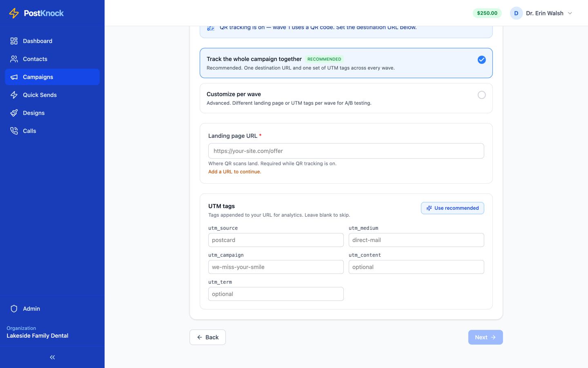The width and height of the screenshot is (588, 368).
Task: Open the user menu chevron beside Erin Walsh
Action: 570,13
